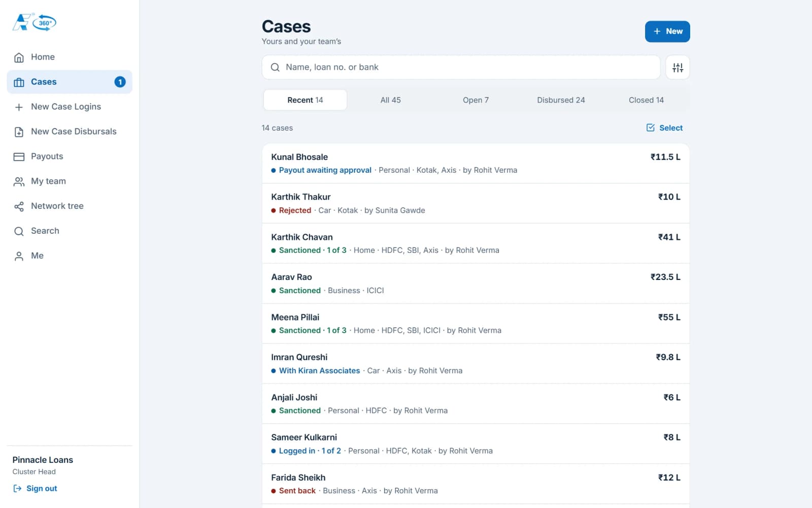812x508 pixels.
Task: Open the Home menu item
Action: (x=70, y=57)
